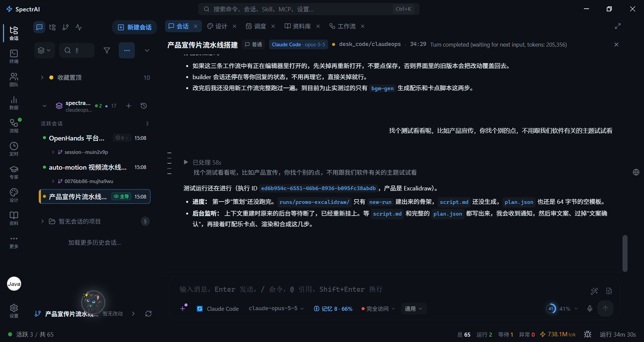This screenshot has width=644, height=342.
Task: Expand the conversation panel to fullscreen
Action: click(618, 26)
